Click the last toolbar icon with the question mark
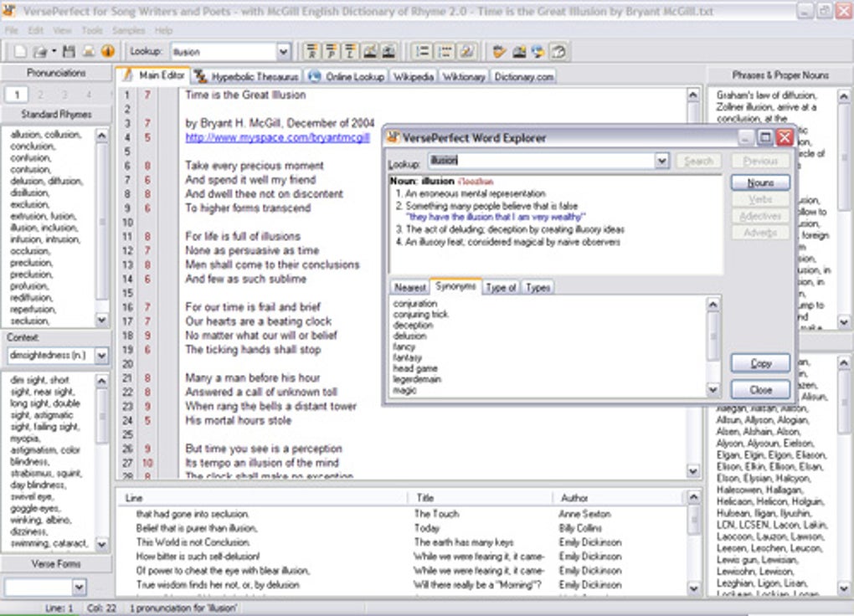Screen dimensions: 854x616 tap(558, 52)
